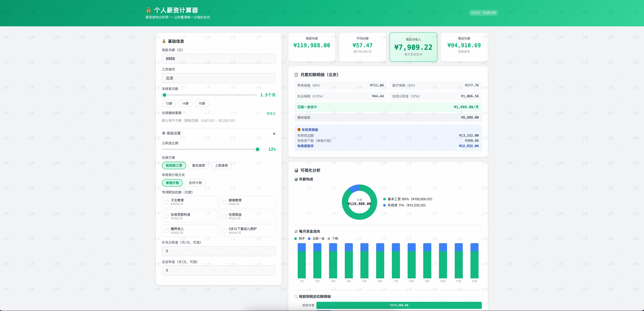This screenshot has height=311, width=644.
Task: Switch bonus tax method to 合并计税
Action: tap(195, 183)
